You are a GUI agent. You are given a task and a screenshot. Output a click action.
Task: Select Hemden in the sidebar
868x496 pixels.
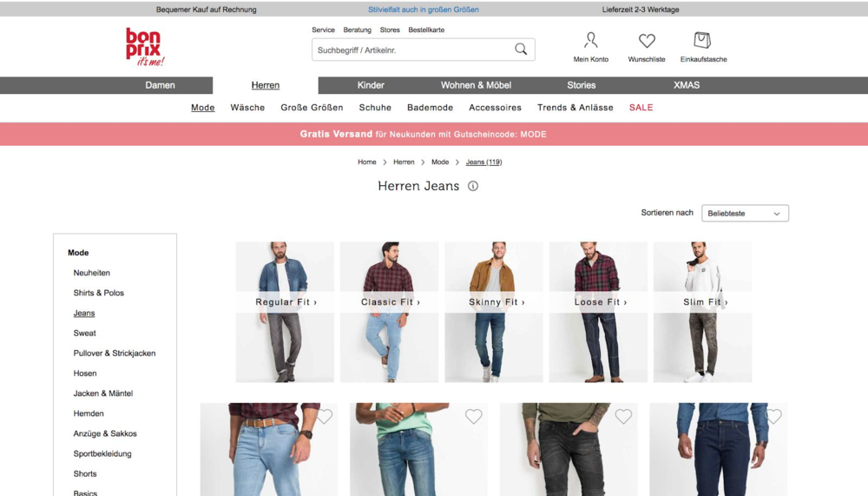point(88,413)
